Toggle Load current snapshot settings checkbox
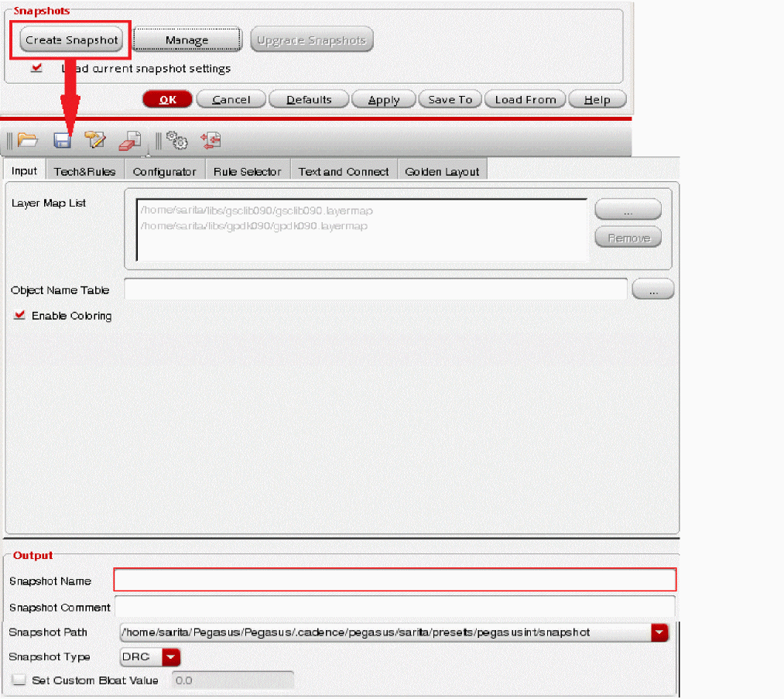 (36, 67)
